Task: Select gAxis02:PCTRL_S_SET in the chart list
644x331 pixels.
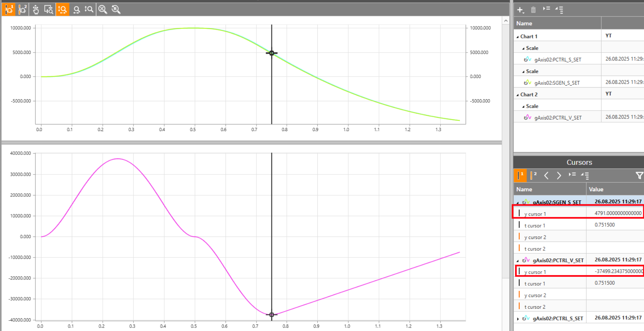Action: tap(558, 60)
